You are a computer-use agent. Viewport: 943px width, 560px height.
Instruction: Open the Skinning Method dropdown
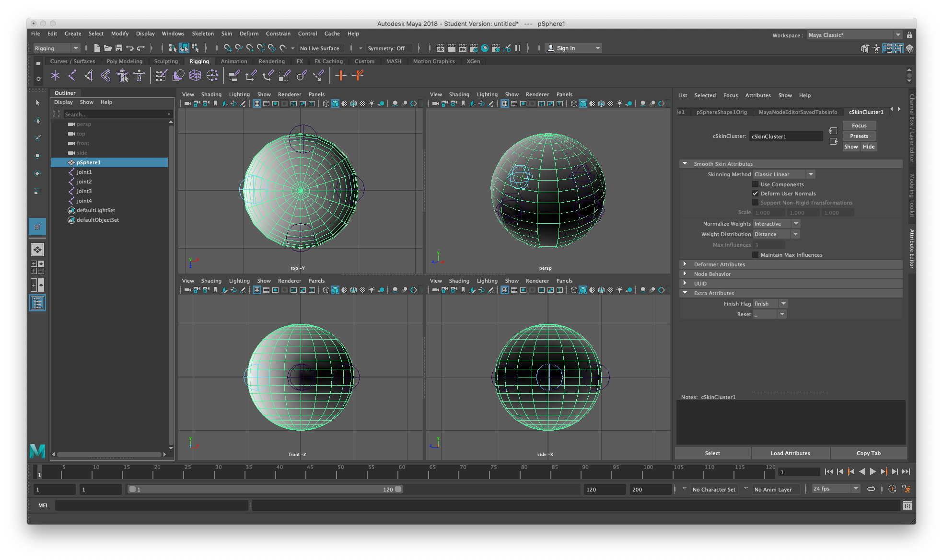784,174
